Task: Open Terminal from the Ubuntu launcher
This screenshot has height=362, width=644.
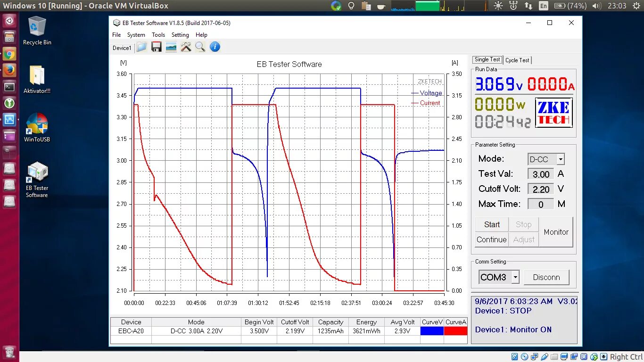Action: click(9, 87)
